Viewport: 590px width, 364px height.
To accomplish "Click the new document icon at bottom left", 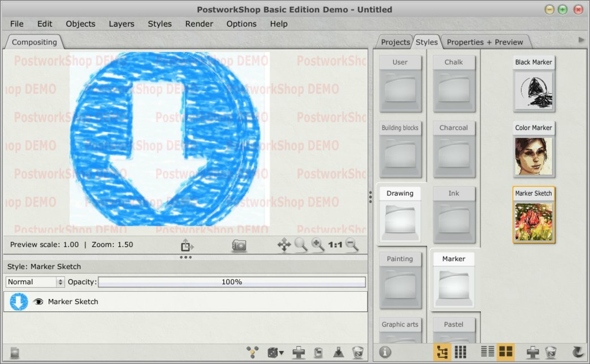I will tap(15, 352).
